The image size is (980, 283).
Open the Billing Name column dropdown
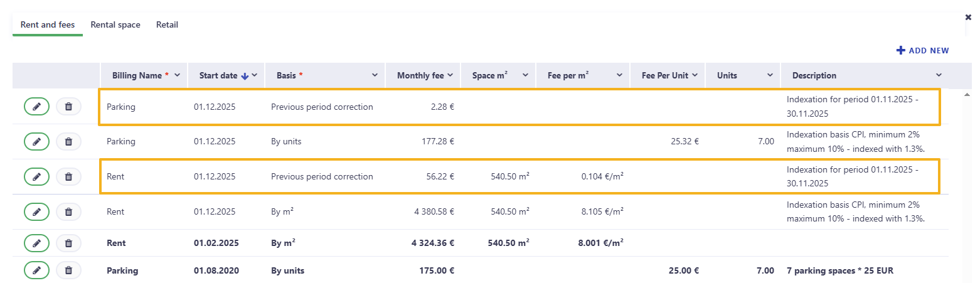(177, 75)
